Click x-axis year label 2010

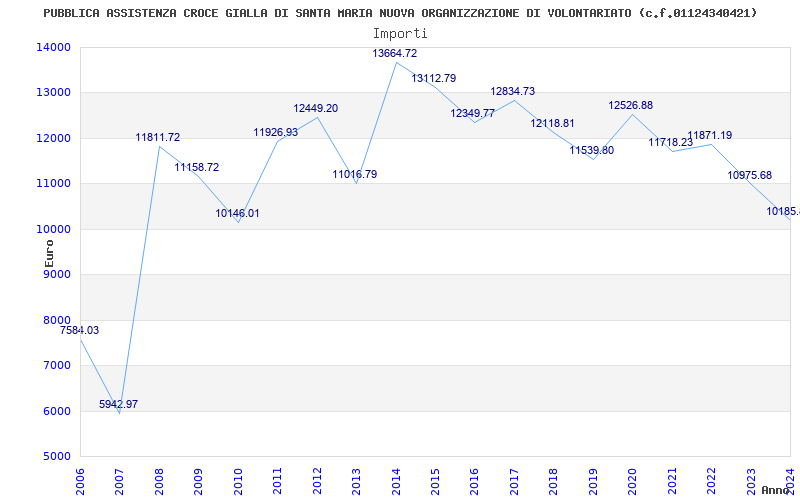click(238, 481)
